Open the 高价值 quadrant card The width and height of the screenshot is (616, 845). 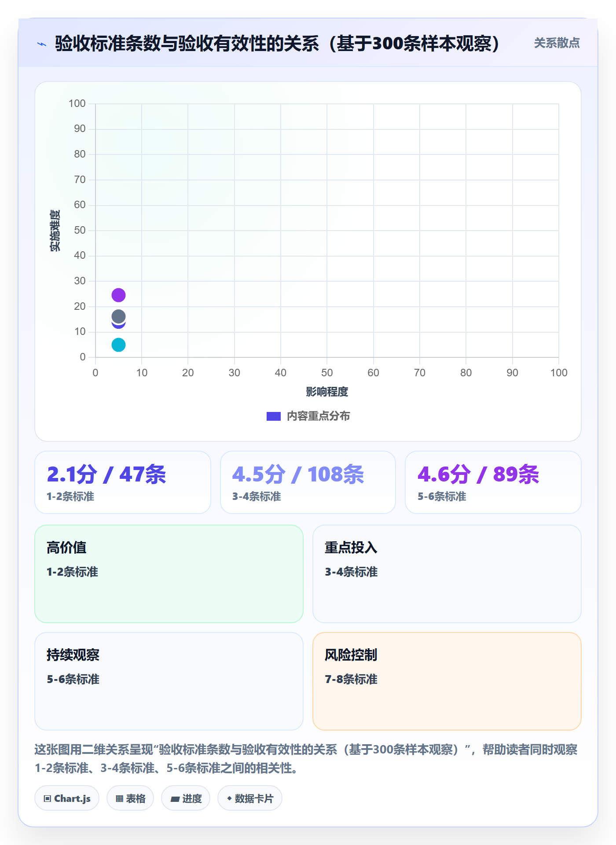169,574
